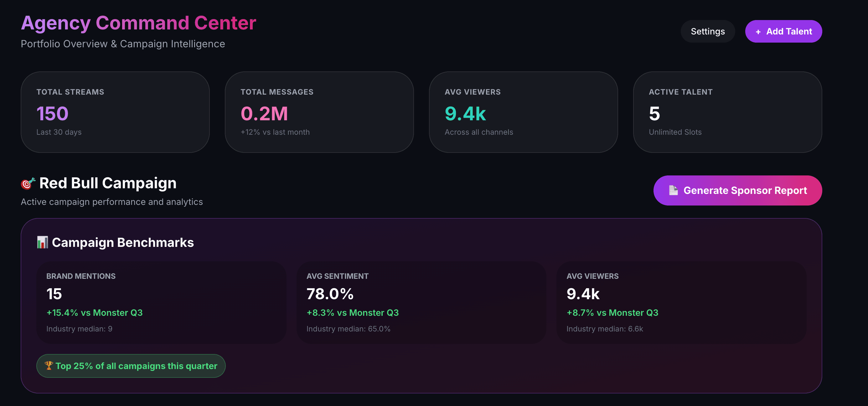Open the Red Bull Campaign section header
The height and width of the screenshot is (406, 868).
[108, 183]
